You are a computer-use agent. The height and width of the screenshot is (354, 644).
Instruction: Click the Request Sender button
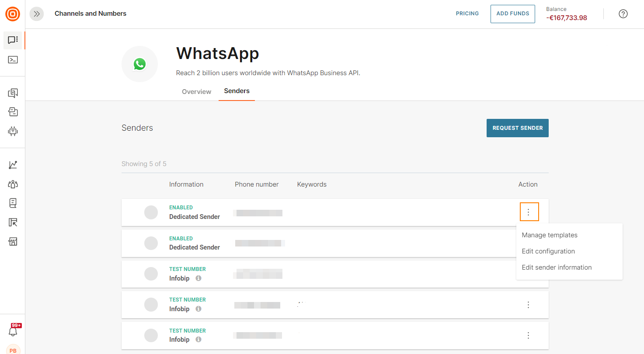[517, 128]
